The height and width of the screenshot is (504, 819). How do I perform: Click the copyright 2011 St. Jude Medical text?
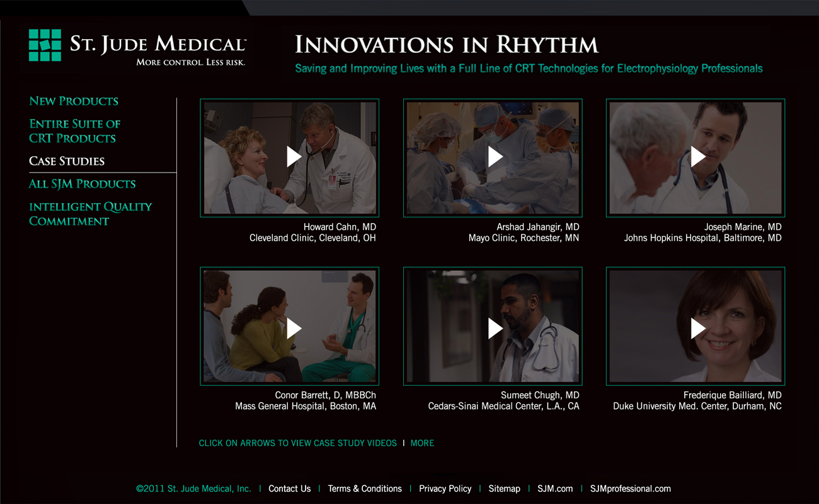click(x=193, y=488)
